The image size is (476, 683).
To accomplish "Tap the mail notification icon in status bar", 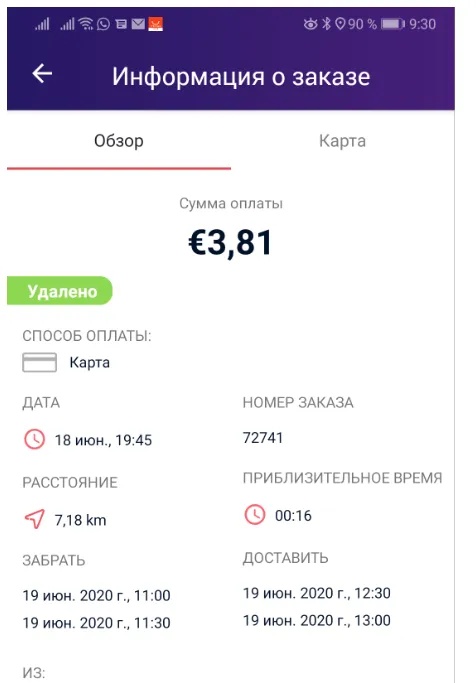I will pos(138,24).
